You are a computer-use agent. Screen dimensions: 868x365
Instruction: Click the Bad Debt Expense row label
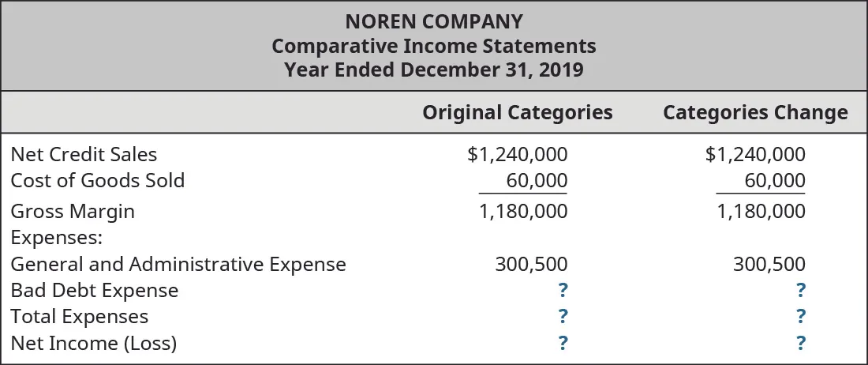coord(94,291)
